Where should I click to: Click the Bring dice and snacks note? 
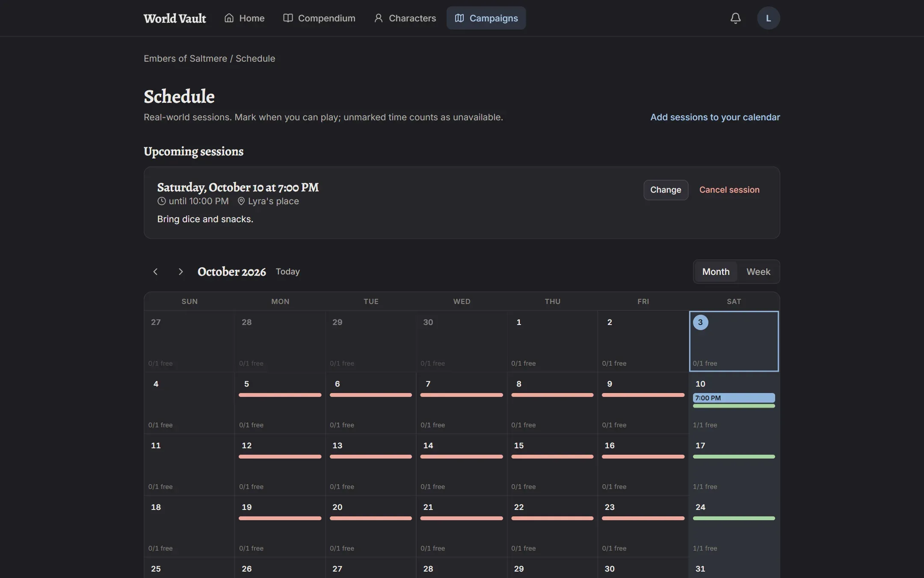click(205, 219)
